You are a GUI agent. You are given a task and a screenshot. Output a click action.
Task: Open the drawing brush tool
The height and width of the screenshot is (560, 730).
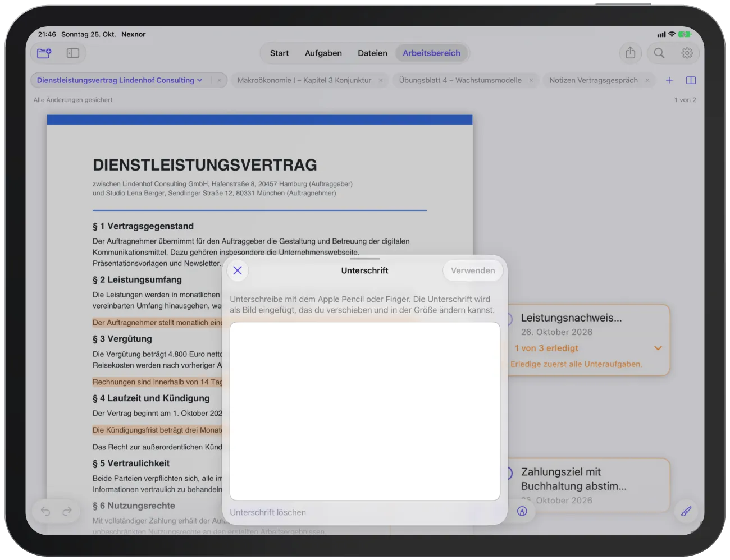click(686, 511)
